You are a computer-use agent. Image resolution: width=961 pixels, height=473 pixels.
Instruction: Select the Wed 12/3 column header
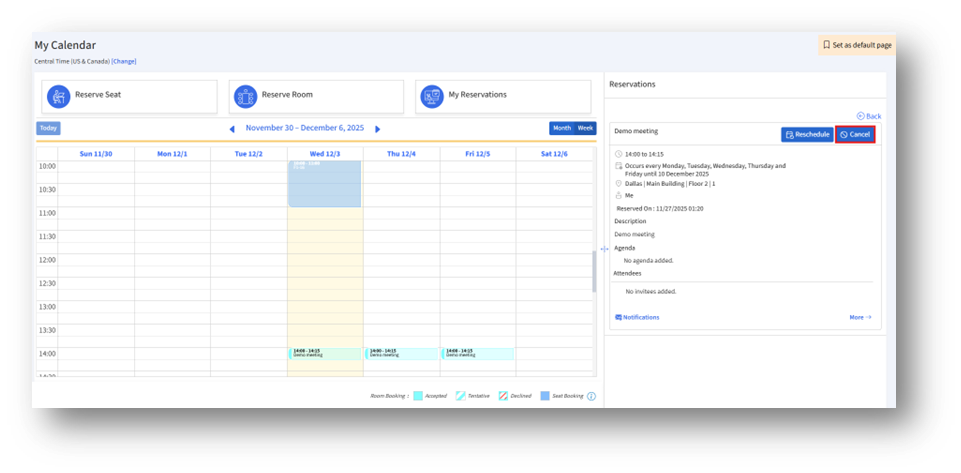(324, 153)
